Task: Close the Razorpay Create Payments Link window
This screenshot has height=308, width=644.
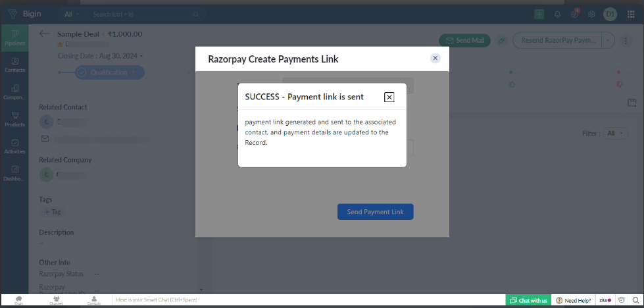Action: click(x=435, y=58)
